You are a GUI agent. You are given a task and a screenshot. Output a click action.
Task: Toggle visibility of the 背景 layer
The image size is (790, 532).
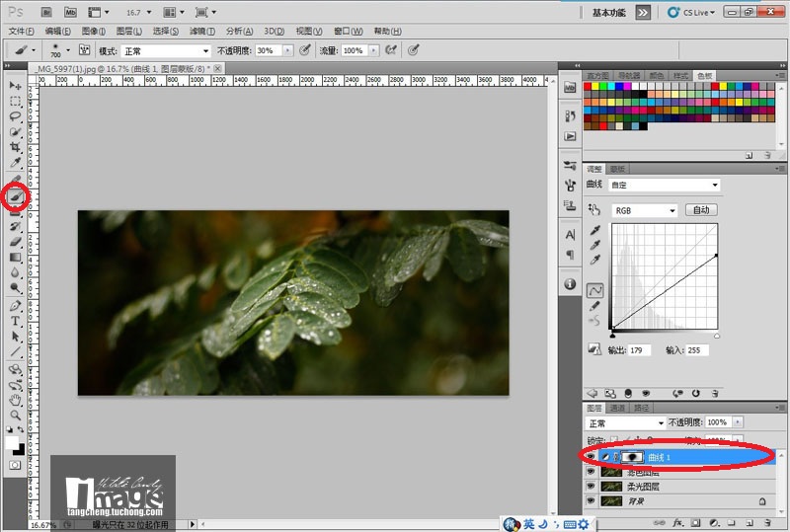[591, 501]
